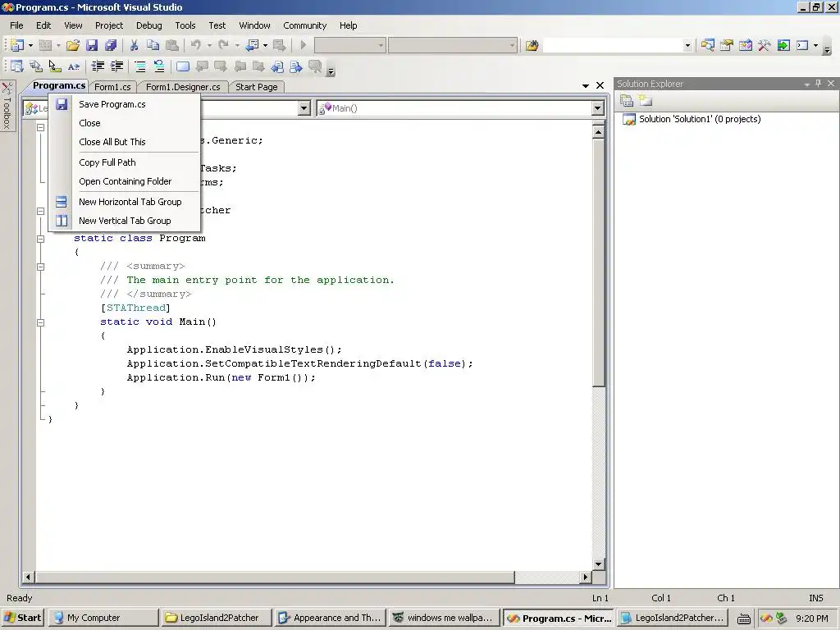Viewport: 840px width, 630px height.
Task: Open the Navigate Backward dropdown arrow
Action: point(265,46)
